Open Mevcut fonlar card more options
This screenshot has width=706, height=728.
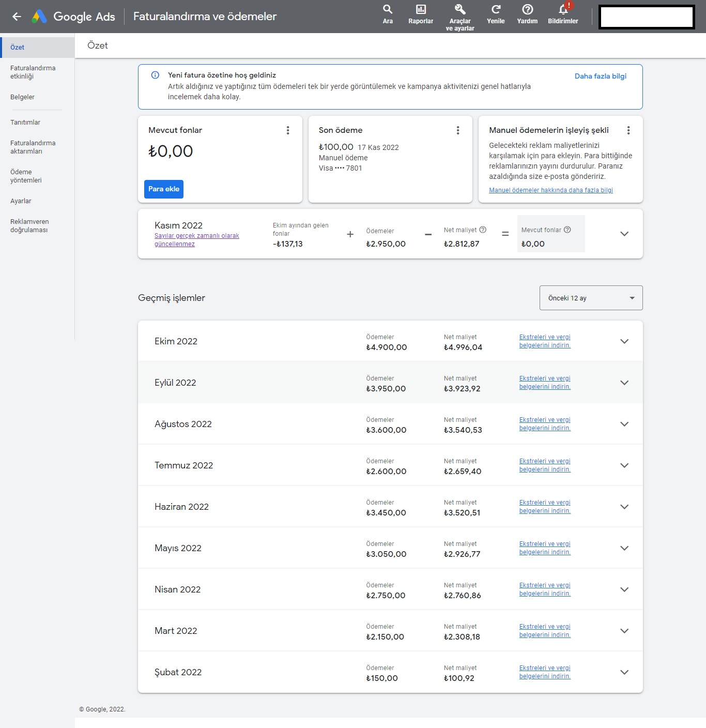tap(288, 130)
